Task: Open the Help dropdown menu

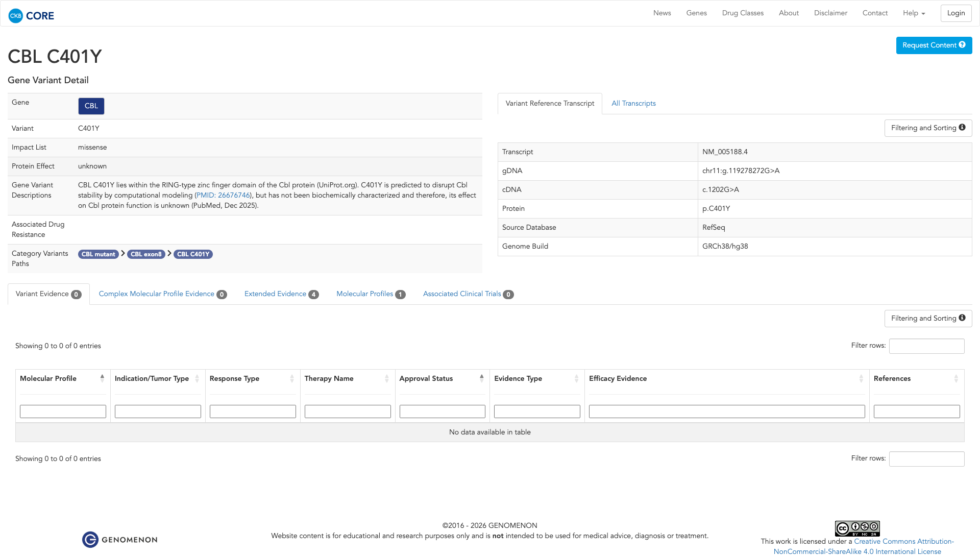Action: point(914,13)
